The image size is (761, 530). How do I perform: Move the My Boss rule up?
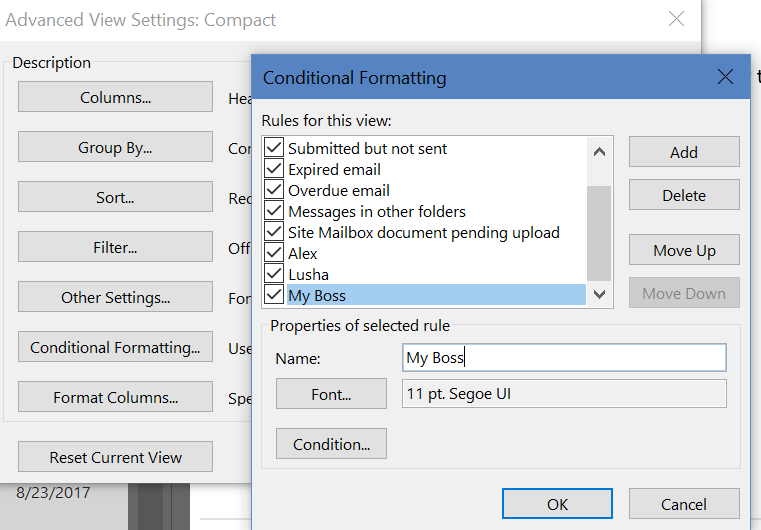(x=684, y=250)
